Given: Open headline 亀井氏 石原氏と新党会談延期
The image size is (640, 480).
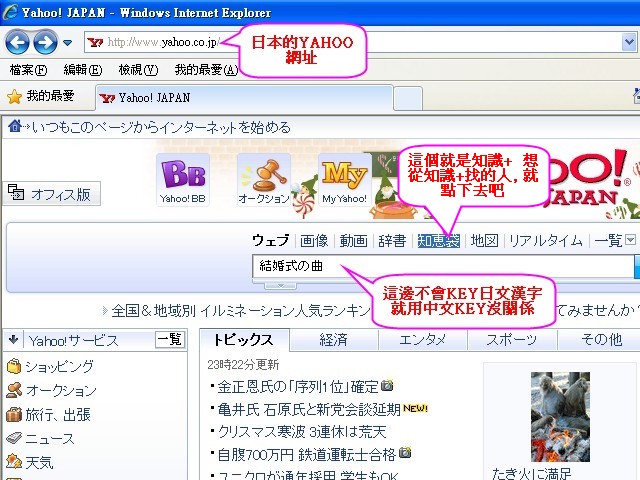Looking at the screenshot, I should [x=309, y=409].
